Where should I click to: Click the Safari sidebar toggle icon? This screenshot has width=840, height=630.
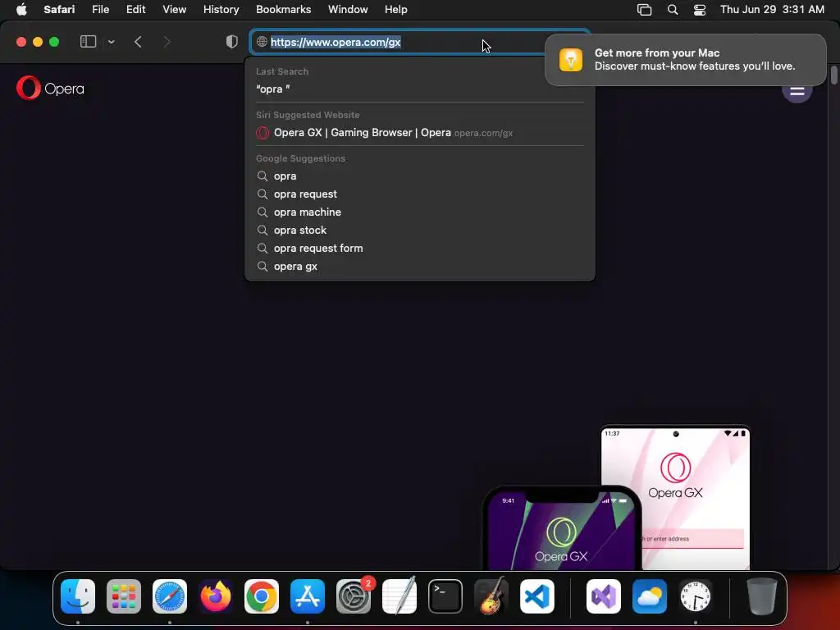click(88, 42)
